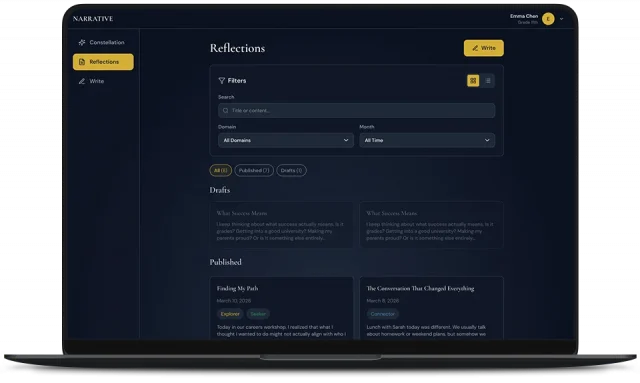Click the Filters funnel icon
Image resolution: width=640 pixels, height=383 pixels.
click(x=222, y=81)
